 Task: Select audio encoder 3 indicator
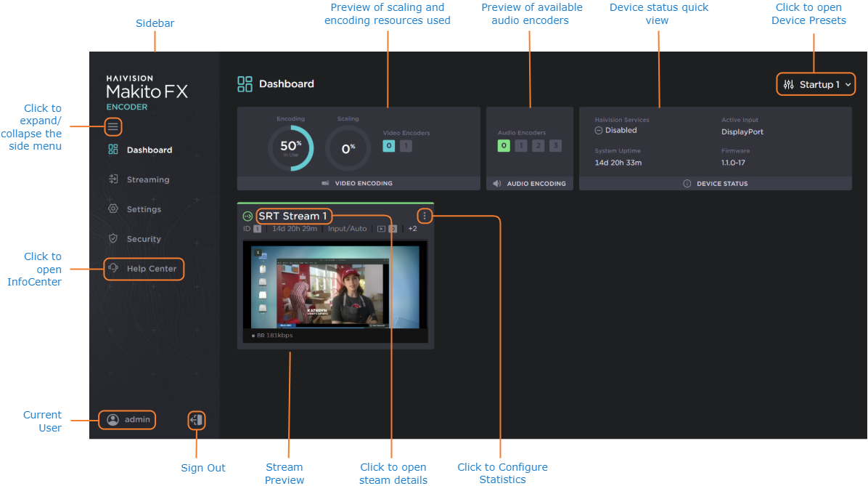pos(555,146)
